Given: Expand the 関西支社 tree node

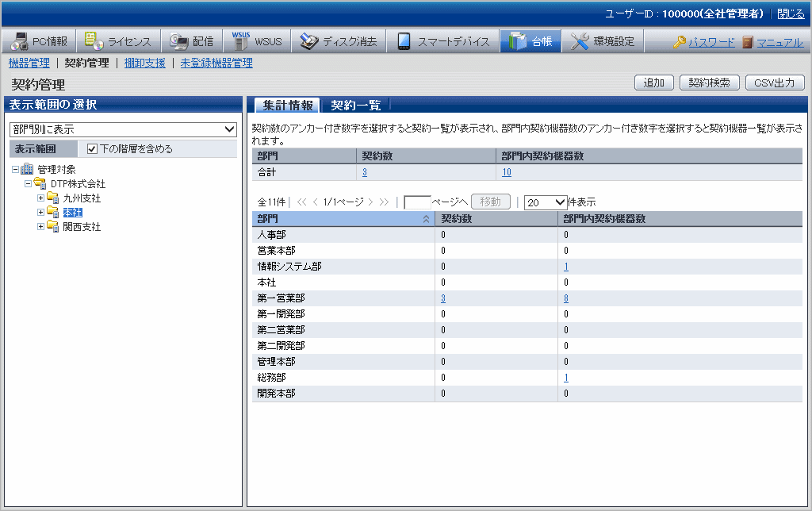Looking at the screenshot, I should pos(41,227).
